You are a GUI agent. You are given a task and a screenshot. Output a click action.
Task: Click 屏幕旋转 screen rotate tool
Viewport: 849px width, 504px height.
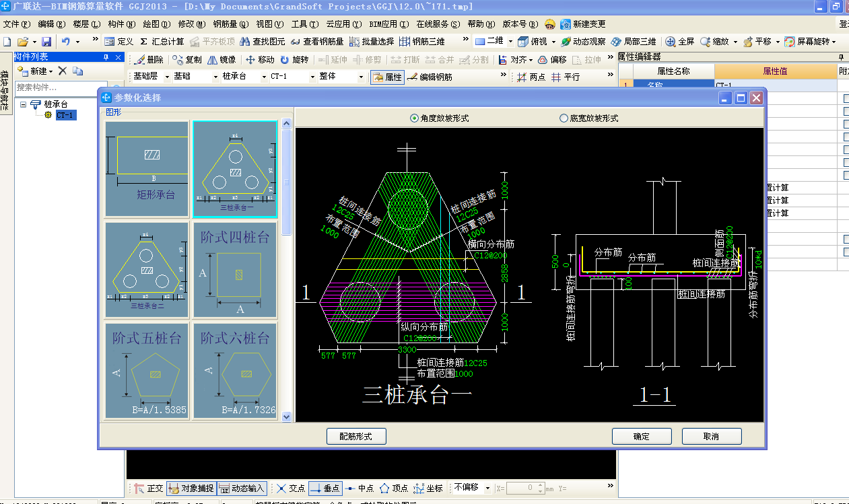pos(808,42)
